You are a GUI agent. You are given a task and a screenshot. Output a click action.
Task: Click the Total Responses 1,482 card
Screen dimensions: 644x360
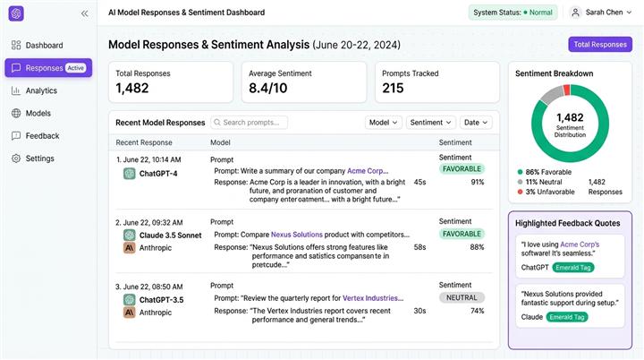click(x=171, y=82)
